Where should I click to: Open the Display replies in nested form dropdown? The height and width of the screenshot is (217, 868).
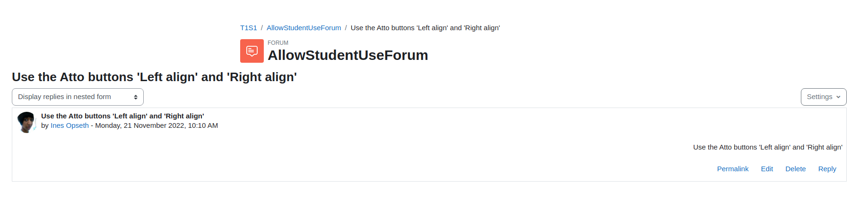pos(78,97)
